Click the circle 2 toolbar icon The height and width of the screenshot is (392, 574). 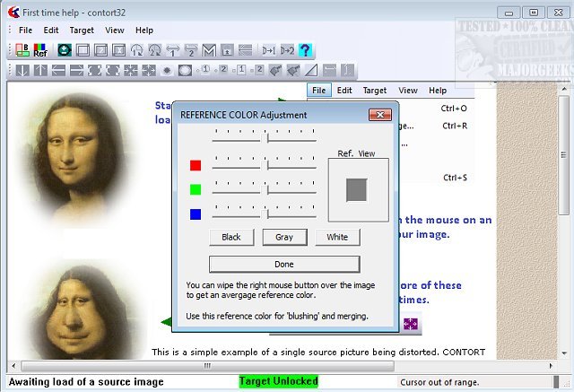point(222,70)
